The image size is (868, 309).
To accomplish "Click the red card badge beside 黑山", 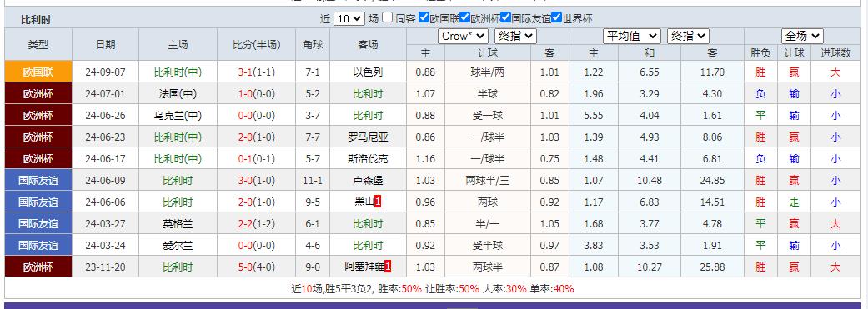I will pos(378,202).
